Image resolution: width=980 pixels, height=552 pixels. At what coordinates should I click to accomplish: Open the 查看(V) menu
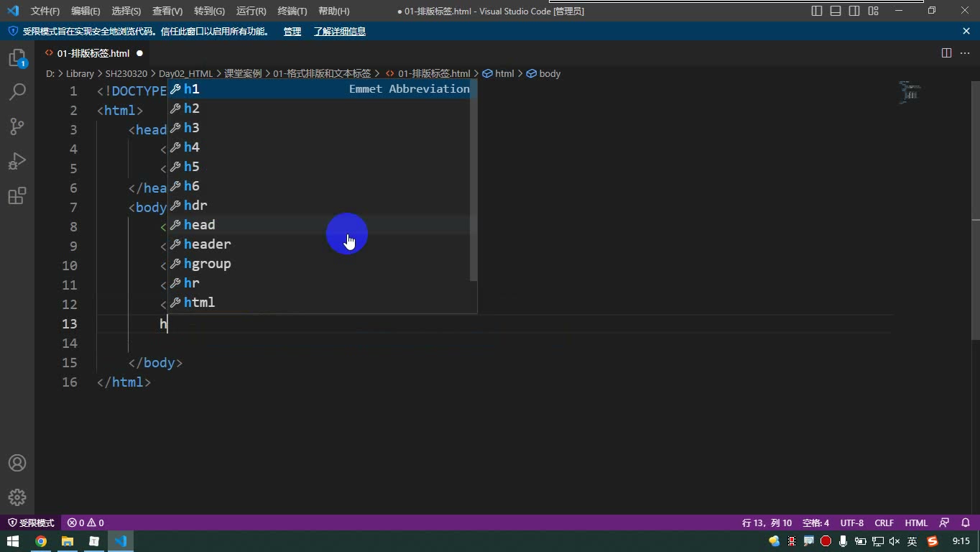tap(167, 11)
